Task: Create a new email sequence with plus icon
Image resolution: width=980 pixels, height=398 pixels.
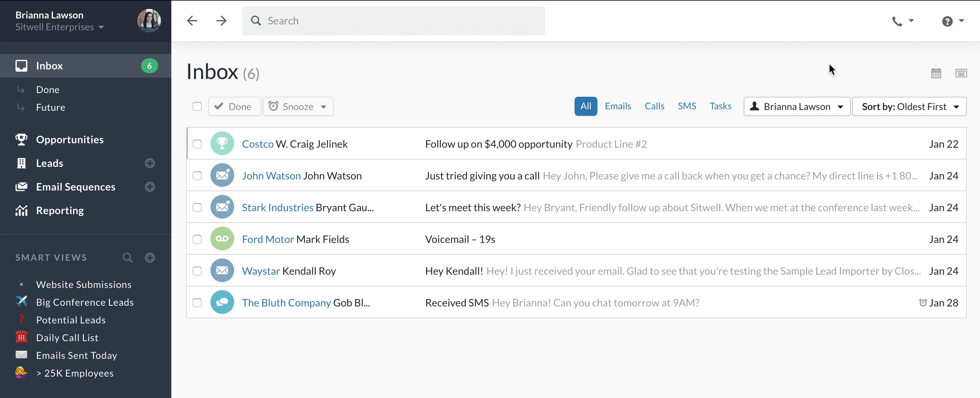Action: coord(150,187)
